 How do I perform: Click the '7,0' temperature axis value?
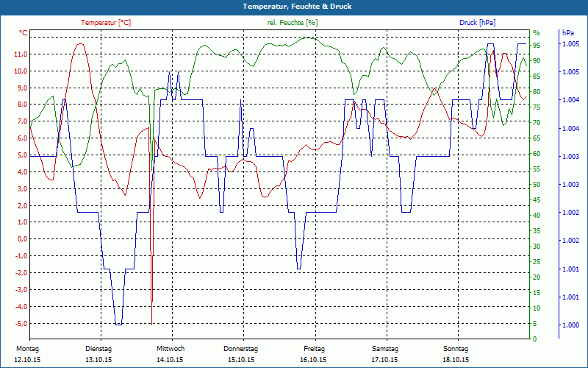(22, 121)
